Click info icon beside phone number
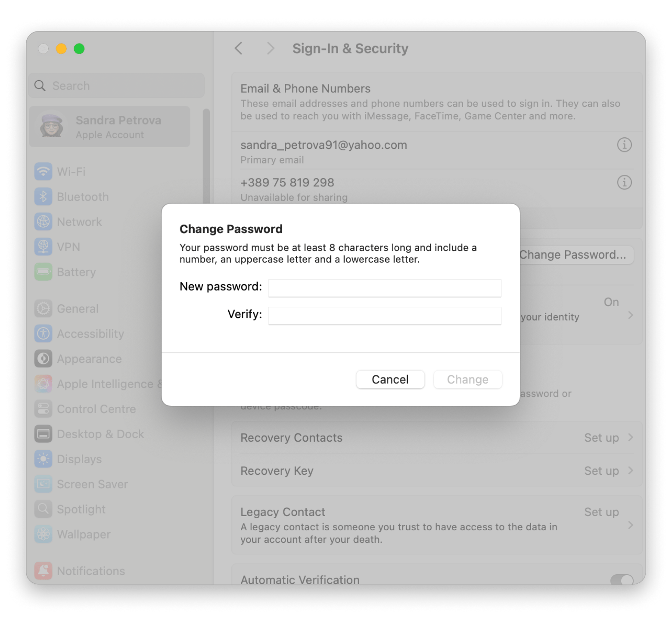The image size is (672, 619). (x=624, y=183)
